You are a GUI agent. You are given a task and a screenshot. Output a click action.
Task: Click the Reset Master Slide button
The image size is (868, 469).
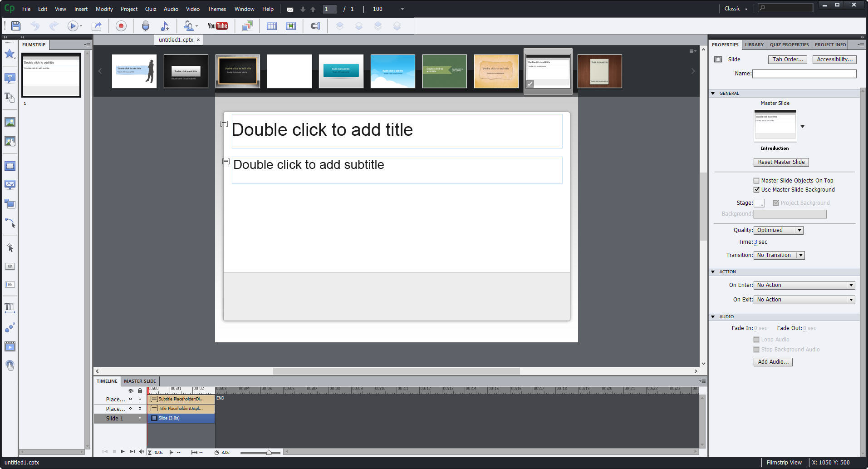tap(781, 162)
